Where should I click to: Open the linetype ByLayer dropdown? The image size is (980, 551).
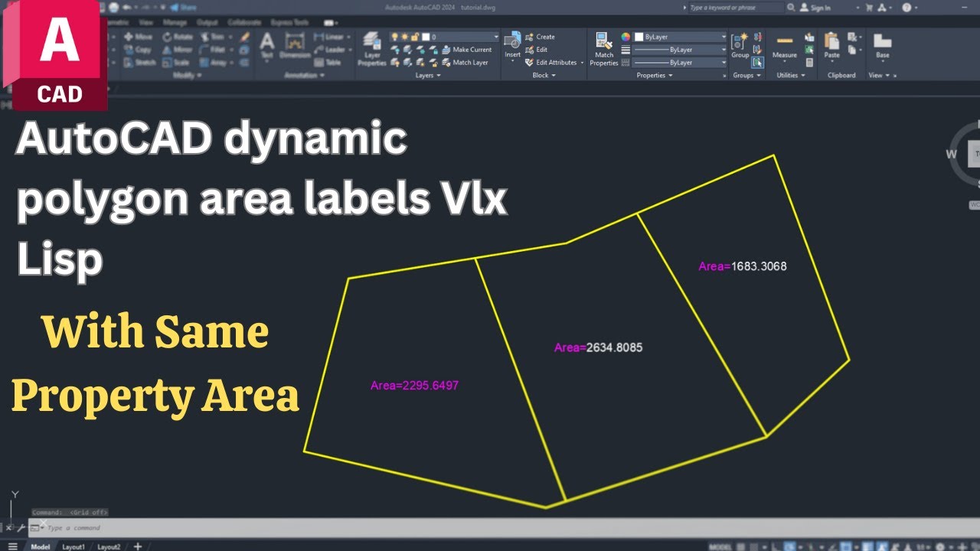[x=680, y=63]
